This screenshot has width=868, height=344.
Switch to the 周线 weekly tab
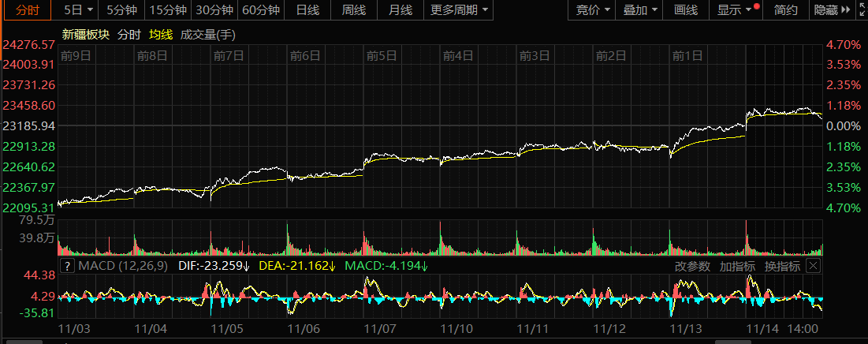(x=353, y=10)
